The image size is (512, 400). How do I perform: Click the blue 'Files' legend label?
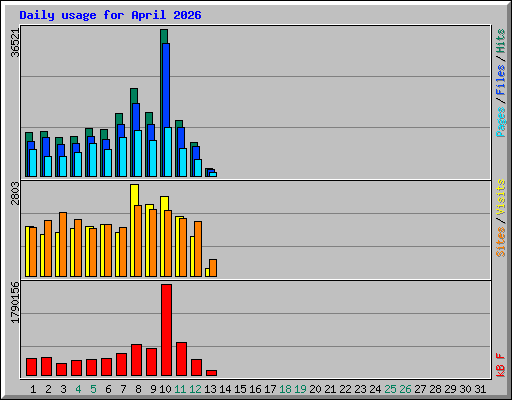[x=501, y=80]
